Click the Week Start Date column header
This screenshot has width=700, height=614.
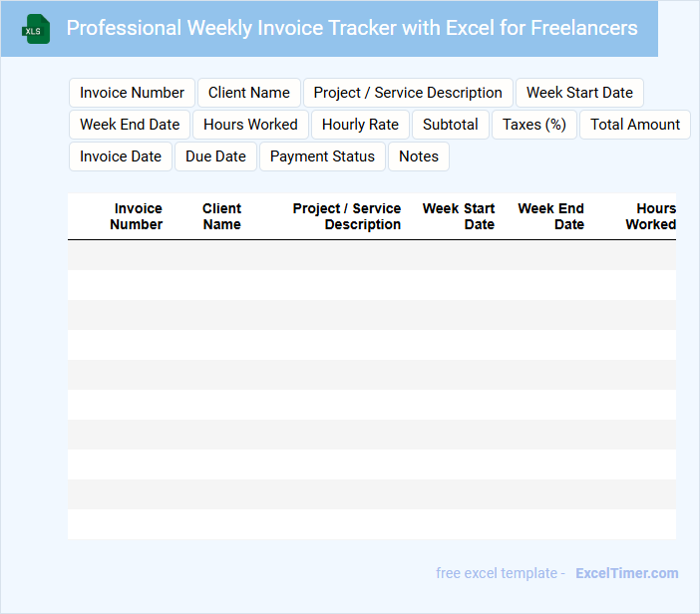(x=459, y=216)
